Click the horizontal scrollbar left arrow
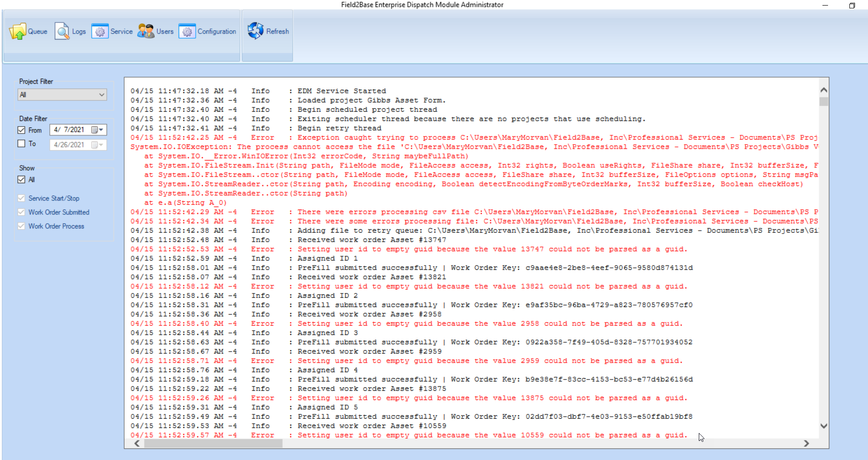Image resolution: width=868 pixels, height=460 pixels. tap(137, 444)
